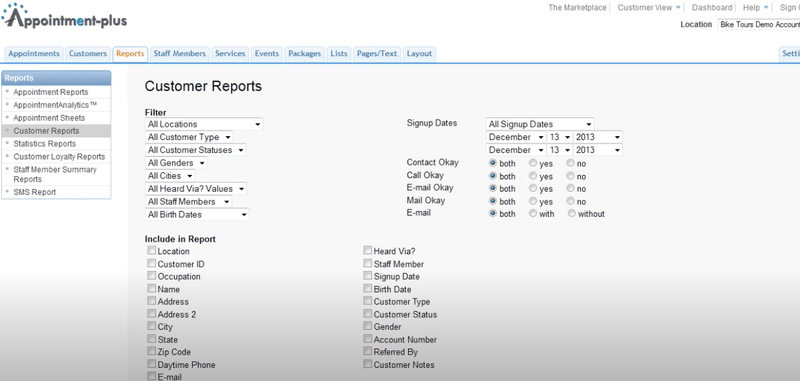Expand the All Customer Type dropdown
This screenshot has width=800, height=381.
point(189,137)
